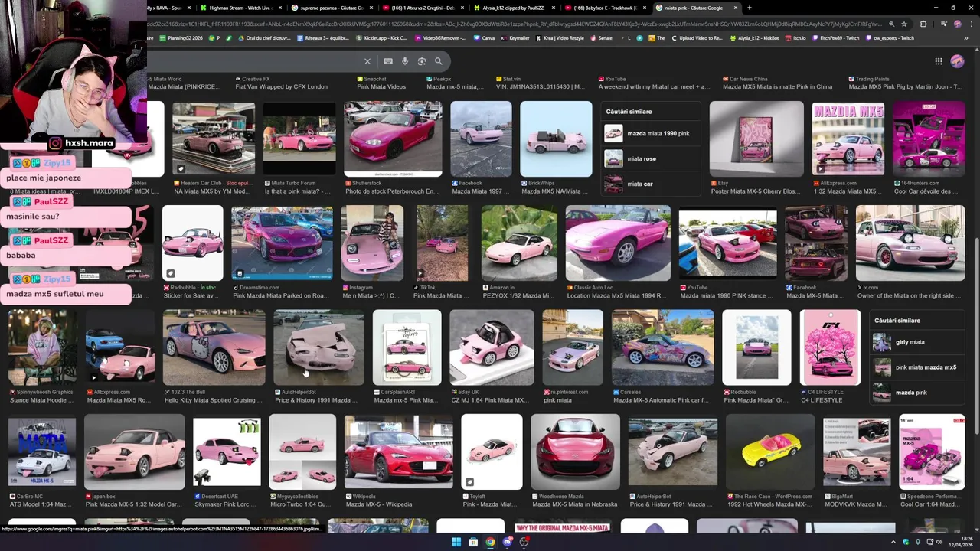The height and width of the screenshot is (551, 980).
Task: Bookmark this page with star icon
Action: pyautogui.click(x=904, y=24)
